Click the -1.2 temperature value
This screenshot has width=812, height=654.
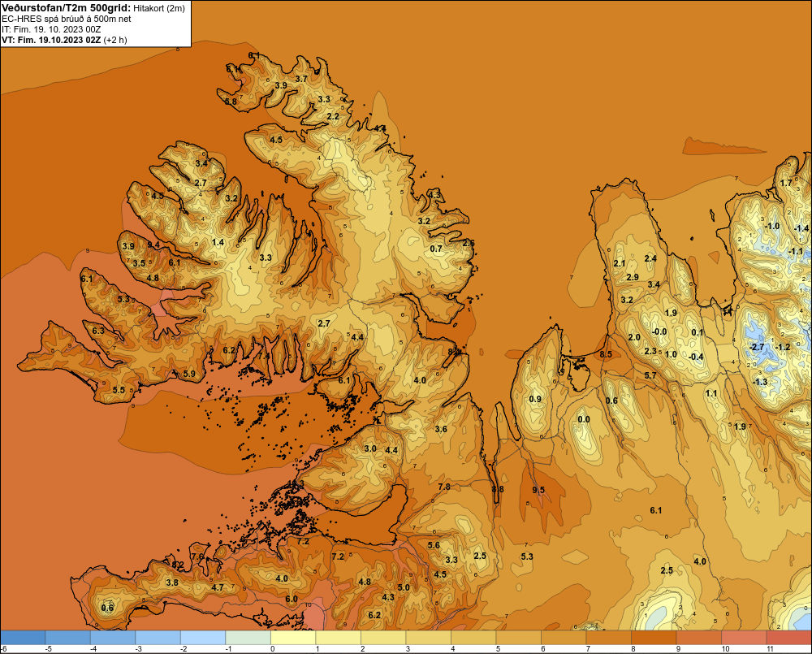(783, 347)
